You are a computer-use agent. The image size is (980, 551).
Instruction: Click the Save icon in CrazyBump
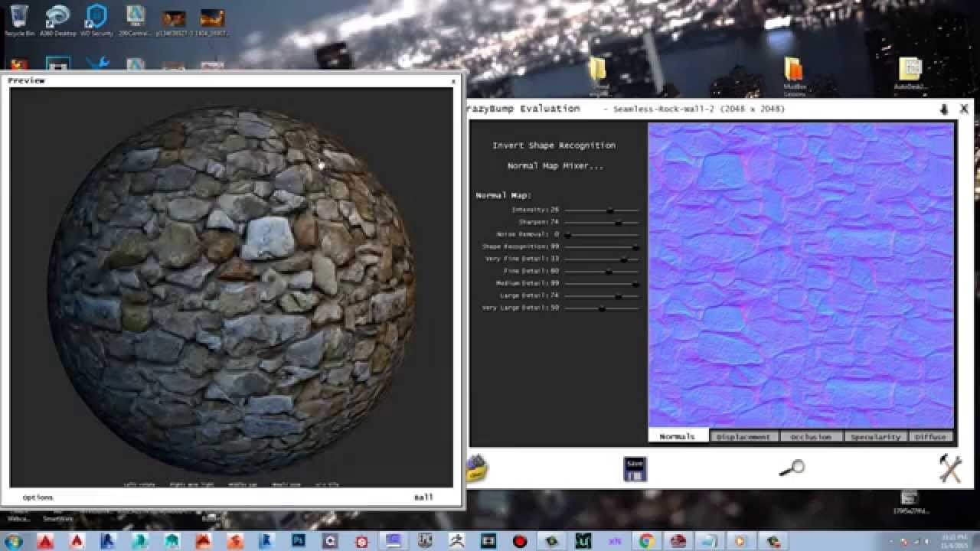(x=635, y=469)
